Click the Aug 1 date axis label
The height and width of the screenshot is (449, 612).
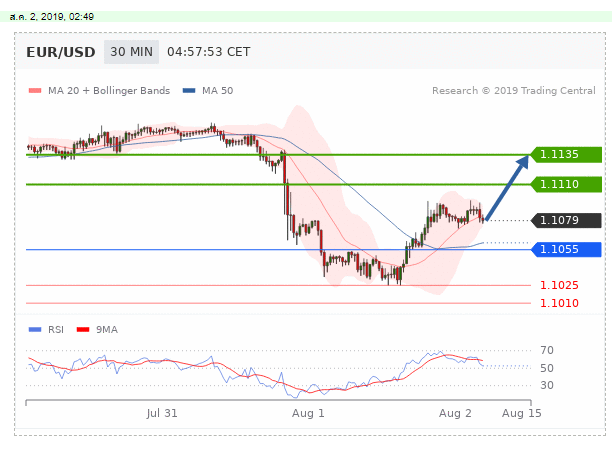308,413
